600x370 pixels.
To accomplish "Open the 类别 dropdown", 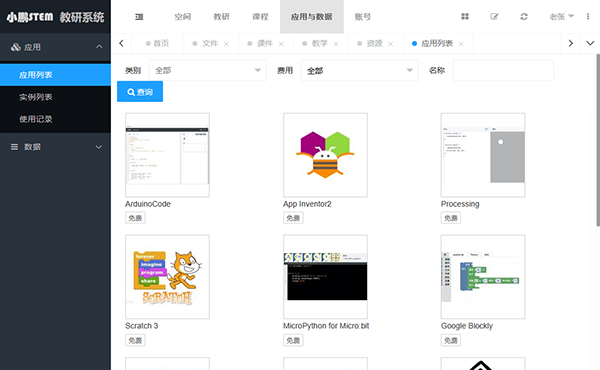I will [208, 70].
